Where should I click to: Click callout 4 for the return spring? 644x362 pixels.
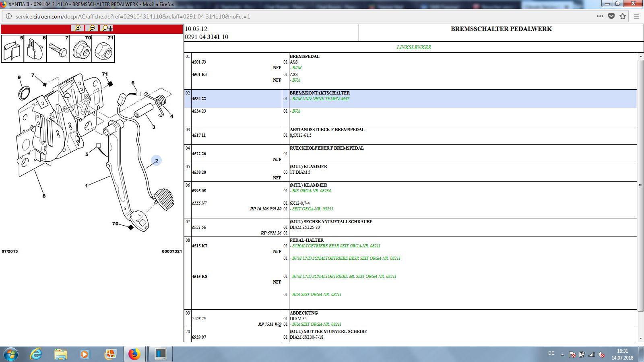(172, 116)
